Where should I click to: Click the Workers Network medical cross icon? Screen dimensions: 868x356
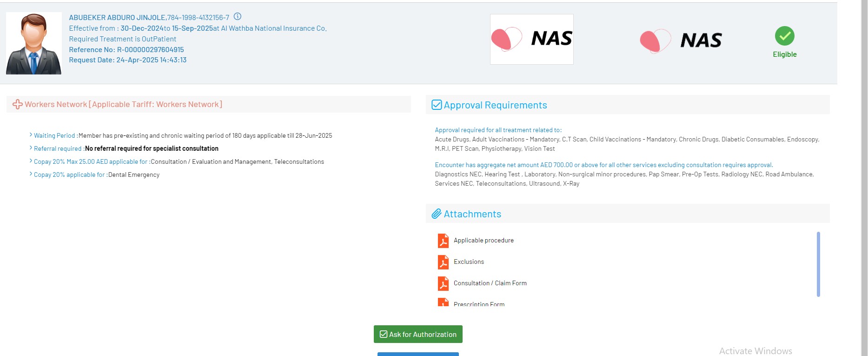tap(18, 105)
